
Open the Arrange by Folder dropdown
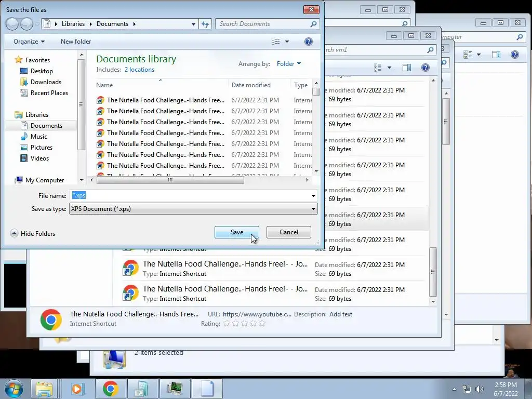289,64
